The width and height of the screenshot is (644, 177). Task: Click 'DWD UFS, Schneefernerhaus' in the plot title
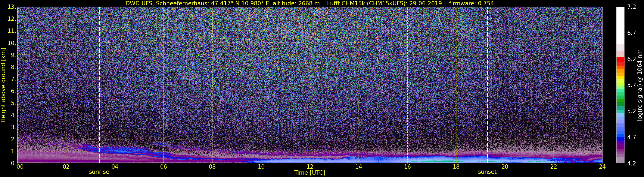(167, 3)
